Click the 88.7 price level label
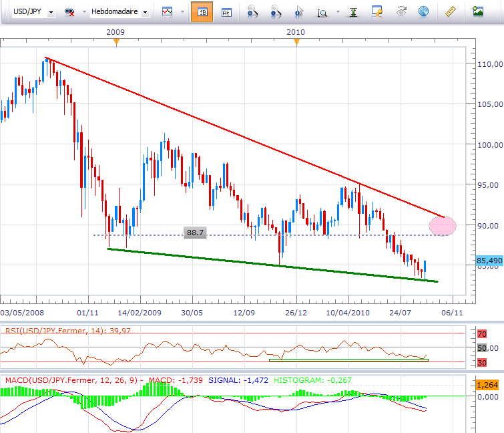 click(195, 233)
